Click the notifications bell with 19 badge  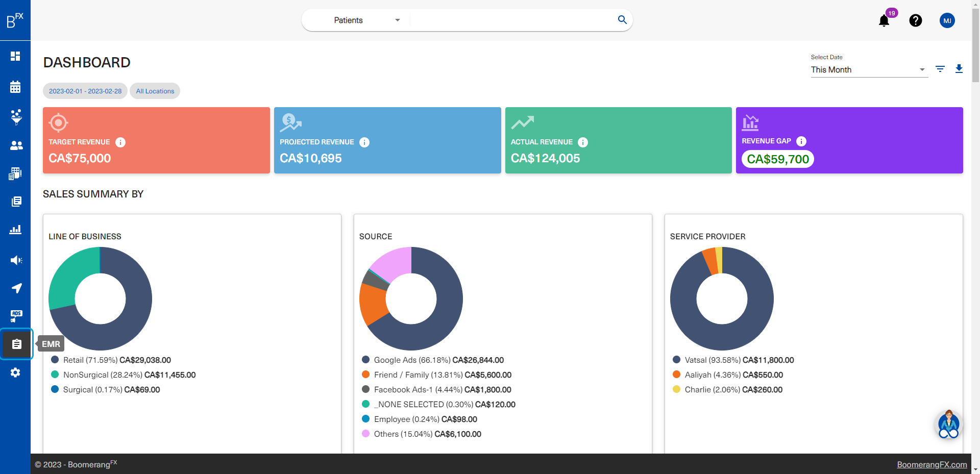885,20
